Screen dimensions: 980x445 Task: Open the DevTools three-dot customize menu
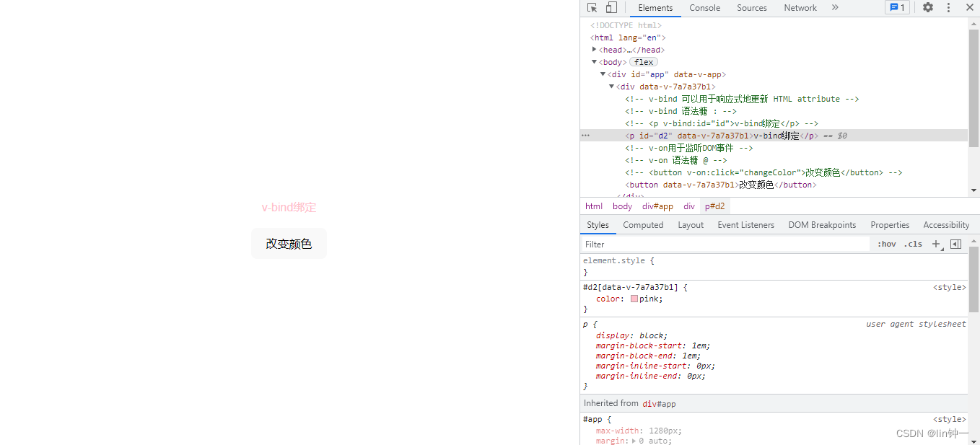(948, 8)
